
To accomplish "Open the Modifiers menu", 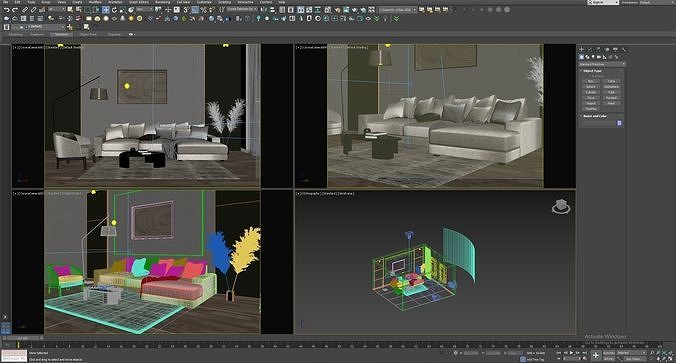I will [x=95, y=2].
